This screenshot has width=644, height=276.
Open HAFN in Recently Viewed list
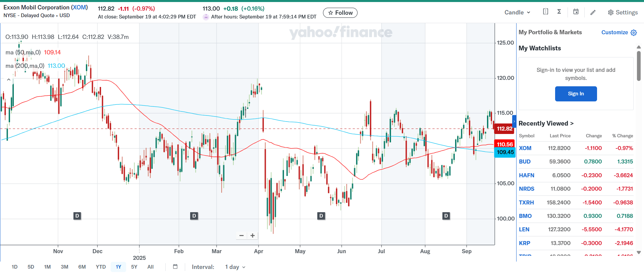click(x=527, y=175)
